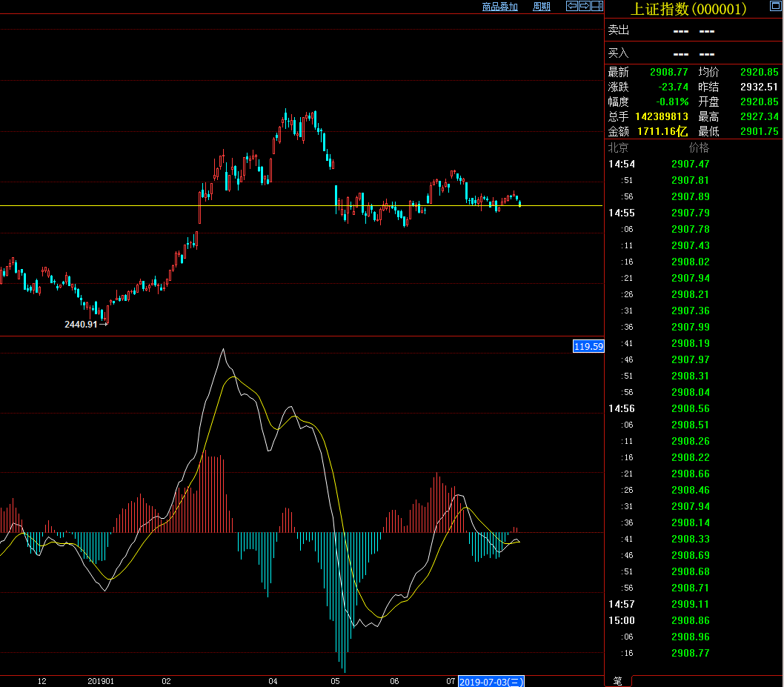784x687 pixels.
Task: Click the right arrow navigation icon
Action: pos(584,7)
